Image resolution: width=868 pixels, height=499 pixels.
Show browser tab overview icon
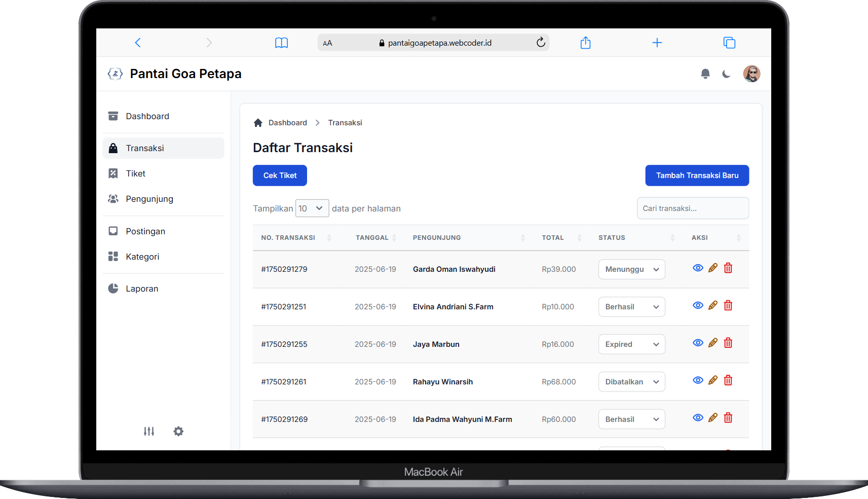(x=729, y=43)
